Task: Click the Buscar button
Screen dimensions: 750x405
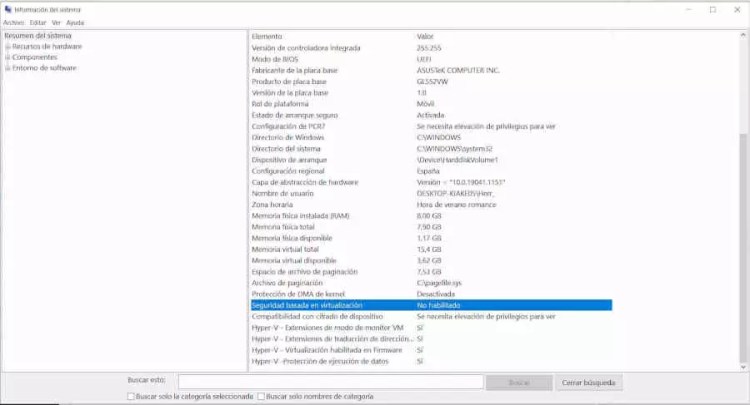Action: [519, 383]
